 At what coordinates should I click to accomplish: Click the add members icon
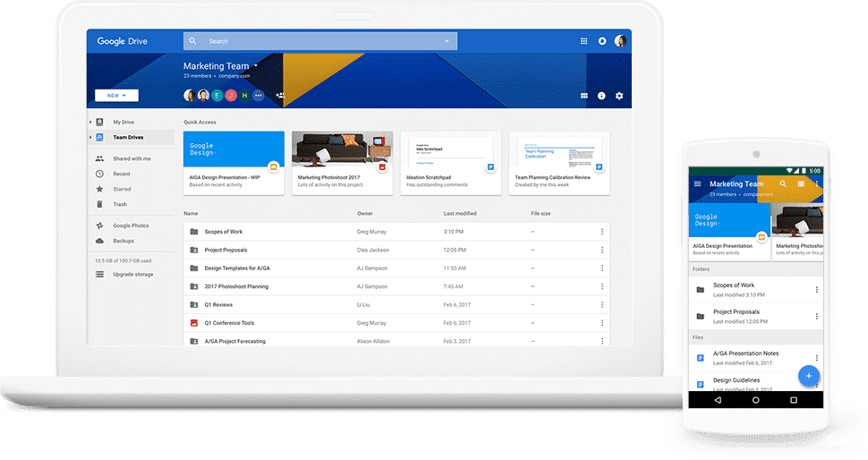(280, 95)
